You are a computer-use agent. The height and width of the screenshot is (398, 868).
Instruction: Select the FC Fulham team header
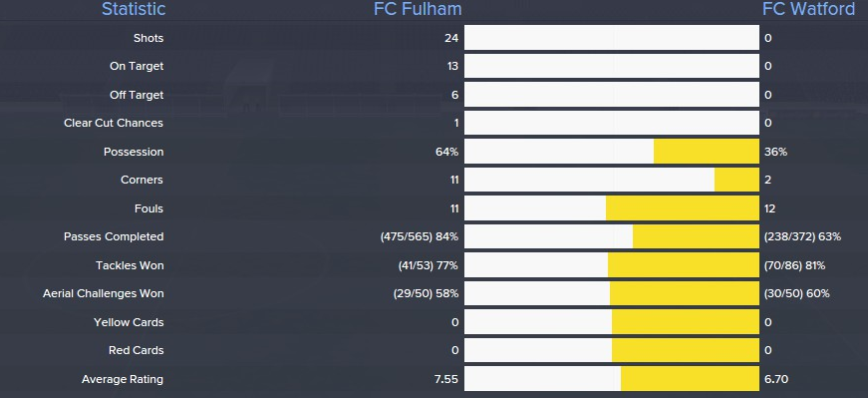click(x=418, y=9)
